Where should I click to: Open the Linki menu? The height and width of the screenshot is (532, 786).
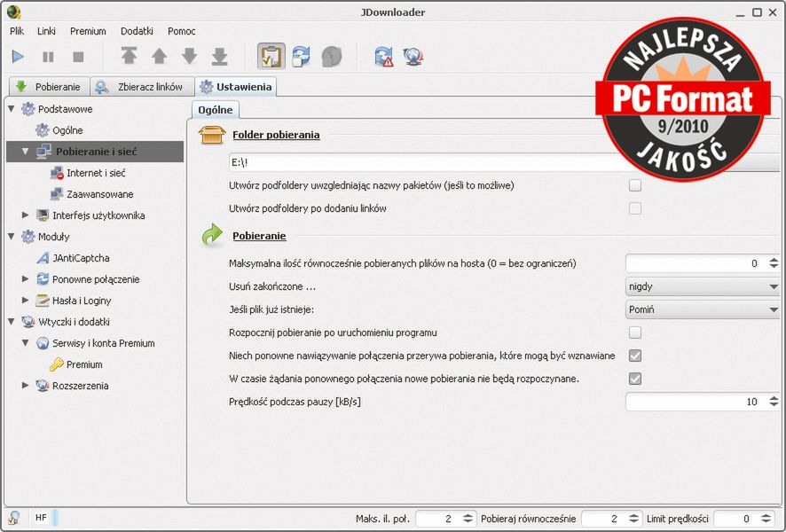[46, 31]
